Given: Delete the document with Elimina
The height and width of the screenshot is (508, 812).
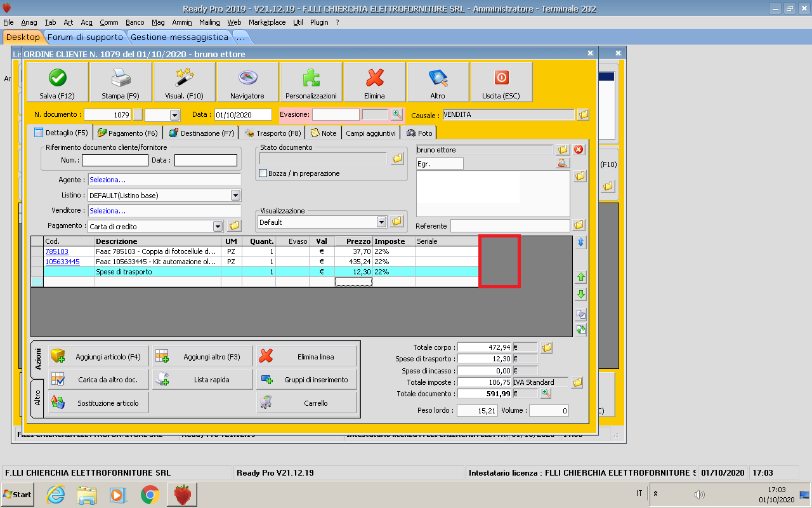Looking at the screenshot, I should (374, 82).
